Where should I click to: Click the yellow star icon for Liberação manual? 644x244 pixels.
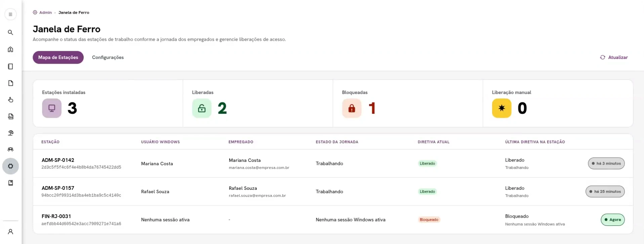click(x=501, y=108)
